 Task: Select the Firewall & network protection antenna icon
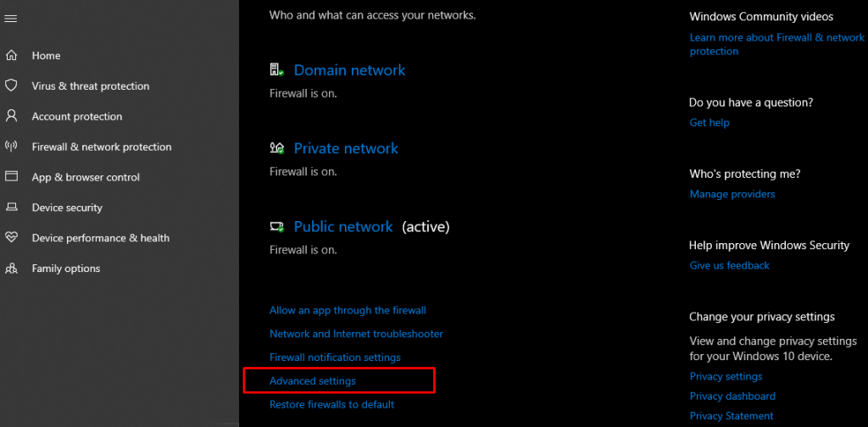point(11,147)
